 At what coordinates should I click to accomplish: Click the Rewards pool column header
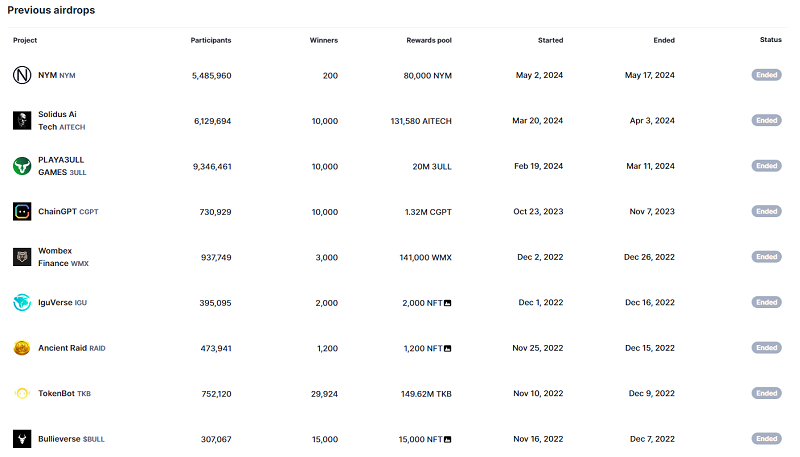pos(429,40)
